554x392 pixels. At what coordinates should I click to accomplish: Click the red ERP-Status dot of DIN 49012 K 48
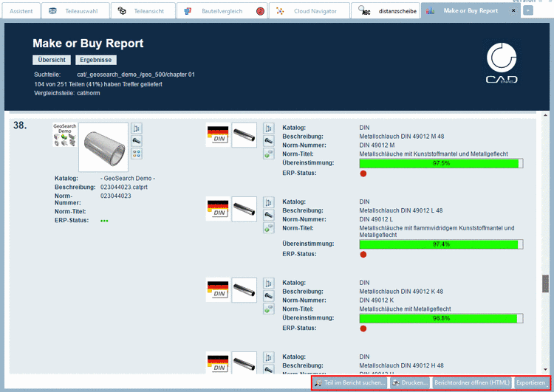(x=363, y=329)
